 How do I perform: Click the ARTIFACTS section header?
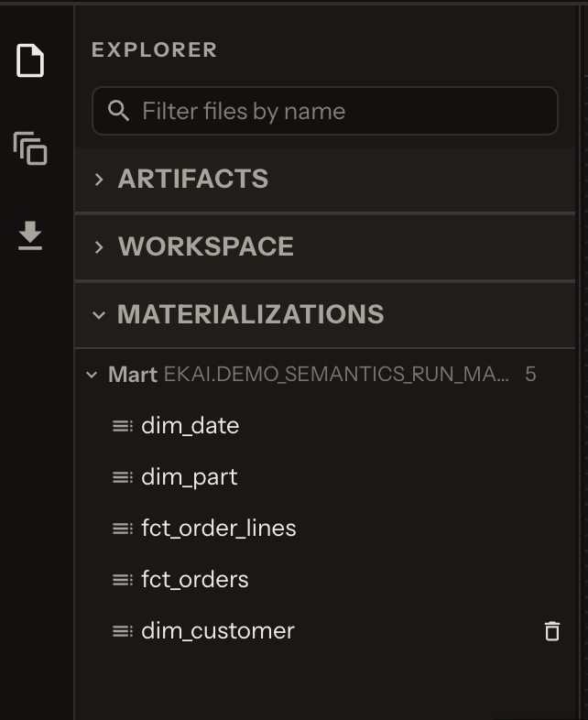tap(325, 180)
